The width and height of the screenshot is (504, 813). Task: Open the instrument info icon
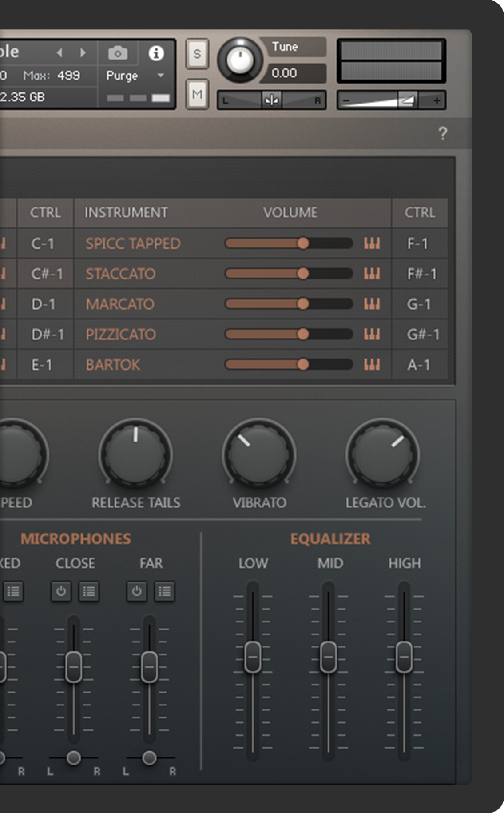(x=156, y=53)
